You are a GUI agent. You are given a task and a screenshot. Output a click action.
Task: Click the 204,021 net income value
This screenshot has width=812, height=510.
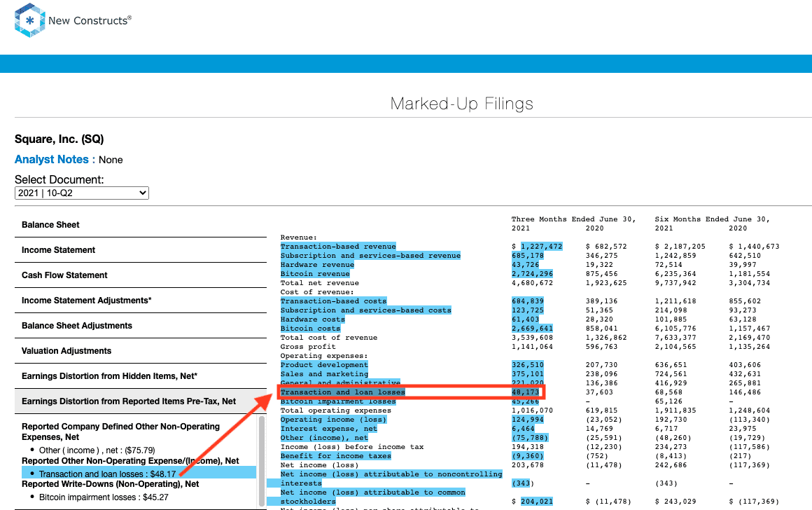click(x=537, y=502)
